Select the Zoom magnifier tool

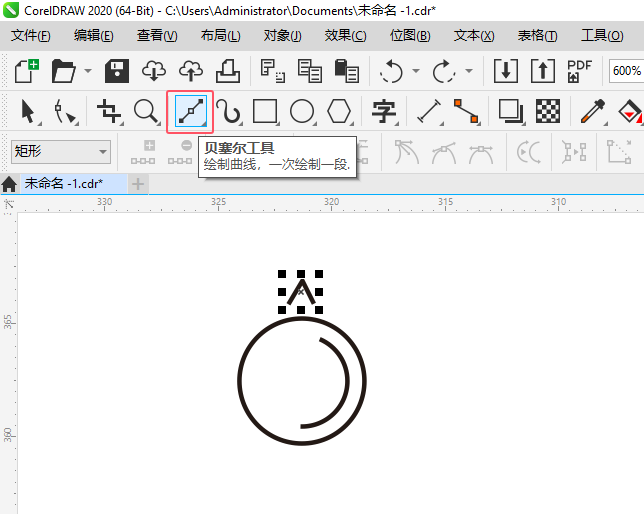tap(146, 111)
